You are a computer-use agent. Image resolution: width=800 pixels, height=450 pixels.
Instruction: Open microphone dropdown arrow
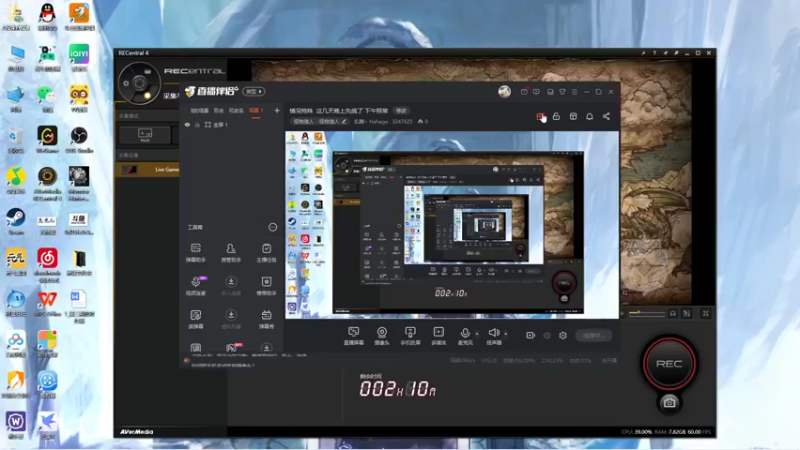coord(477,334)
